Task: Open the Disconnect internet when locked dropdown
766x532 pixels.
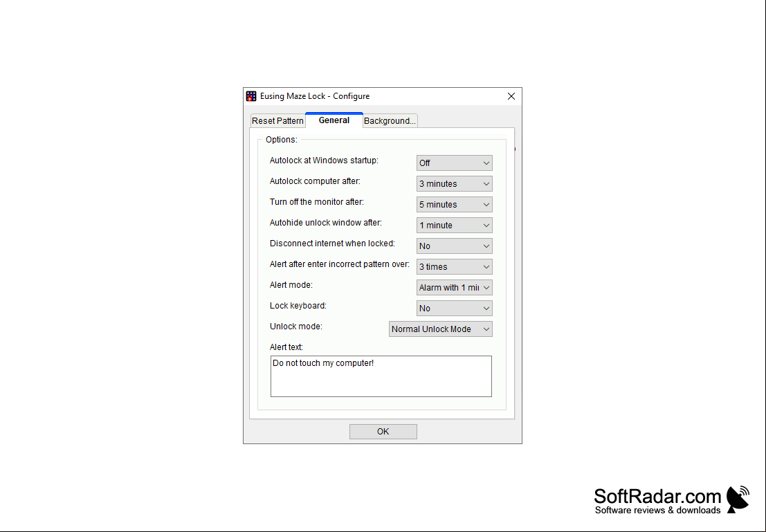Action: click(x=455, y=246)
